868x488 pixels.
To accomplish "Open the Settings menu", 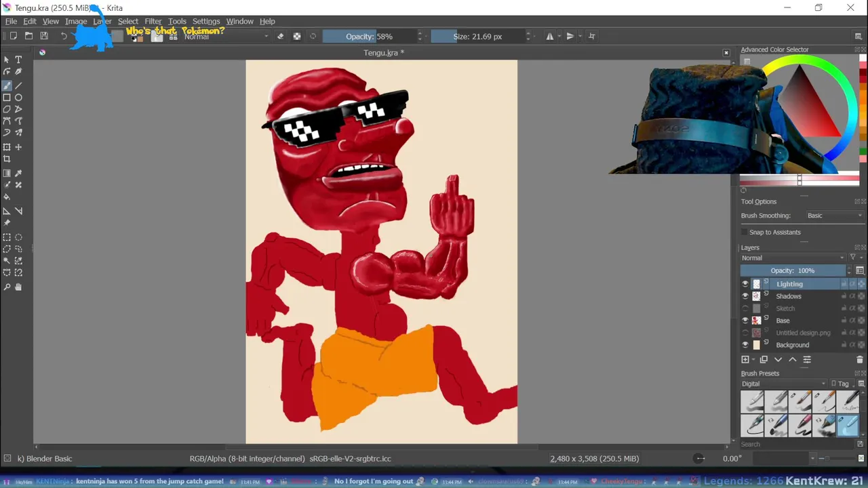I will pos(206,22).
